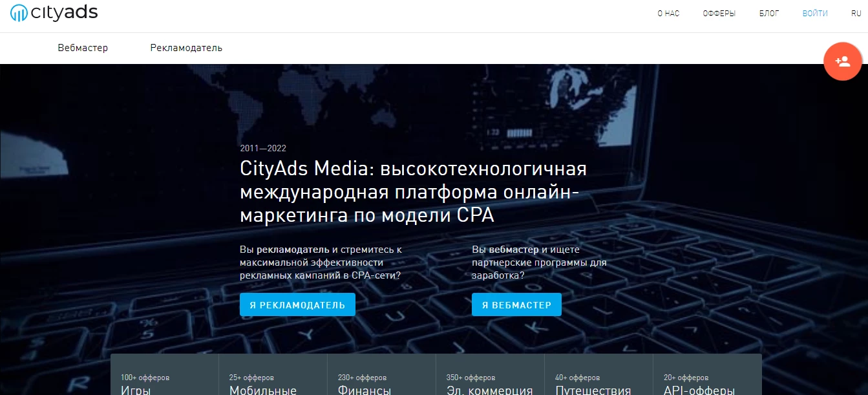
Task: Click the 'Вы вебмастер' paragraph text
Action: [x=539, y=262]
